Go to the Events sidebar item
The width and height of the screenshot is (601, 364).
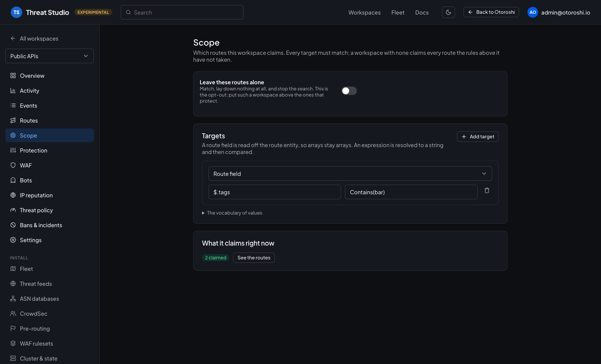[49, 105]
